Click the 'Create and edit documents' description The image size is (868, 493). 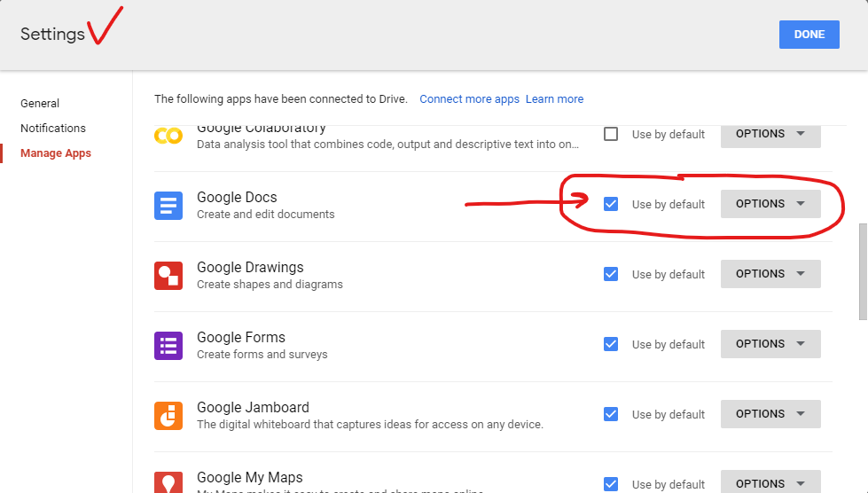[266, 215]
